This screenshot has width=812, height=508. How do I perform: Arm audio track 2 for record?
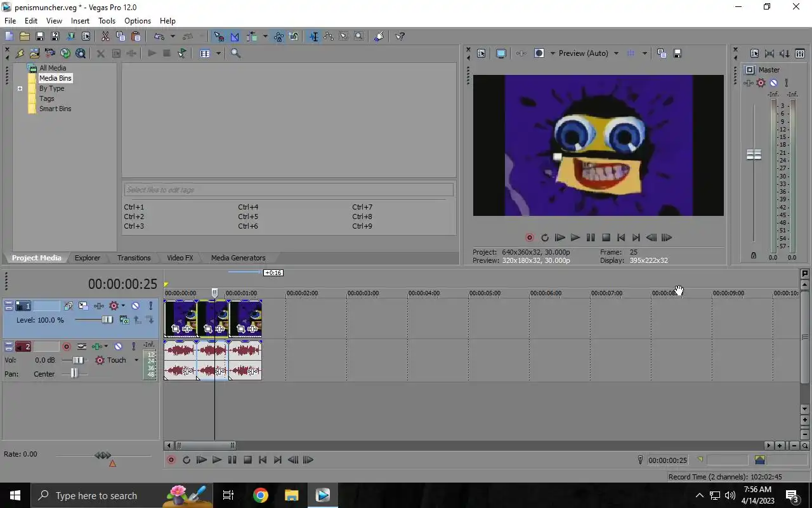click(x=66, y=347)
